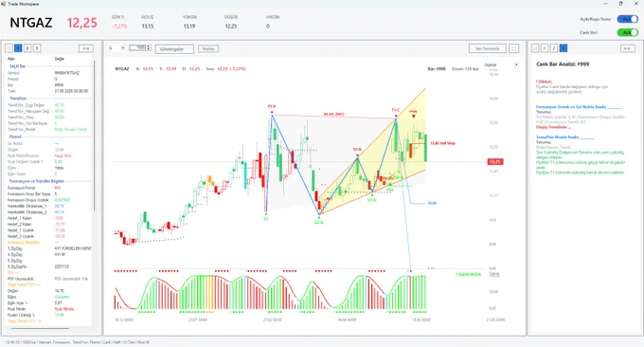Select tab 3 in left panel
Viewport: 644px width, 347px height.
click(37, 48)
